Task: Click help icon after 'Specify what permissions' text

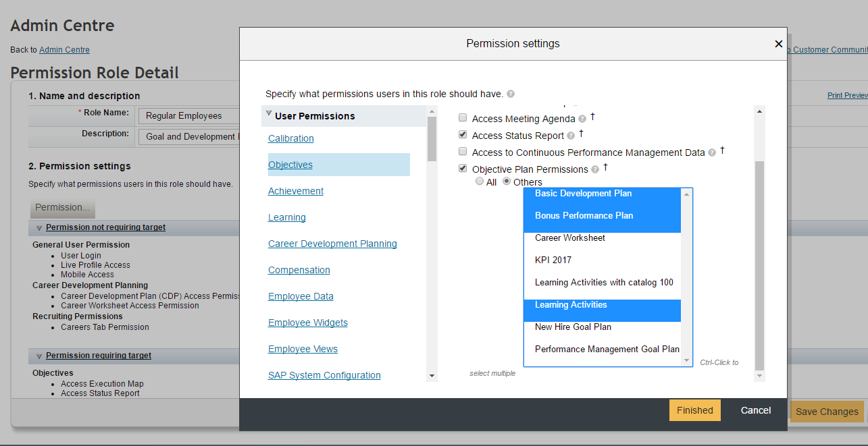Action: 511,94
